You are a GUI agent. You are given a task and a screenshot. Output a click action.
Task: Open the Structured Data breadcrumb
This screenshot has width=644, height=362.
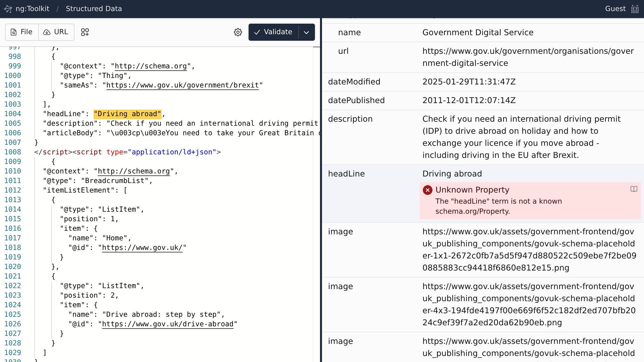coord(94,9)
